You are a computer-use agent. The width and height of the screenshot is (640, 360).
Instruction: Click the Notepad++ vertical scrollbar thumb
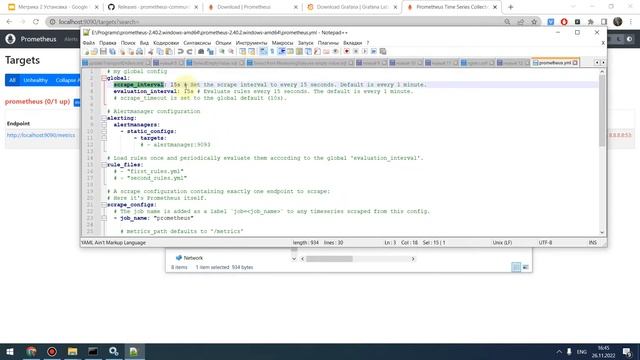point(602,110)
